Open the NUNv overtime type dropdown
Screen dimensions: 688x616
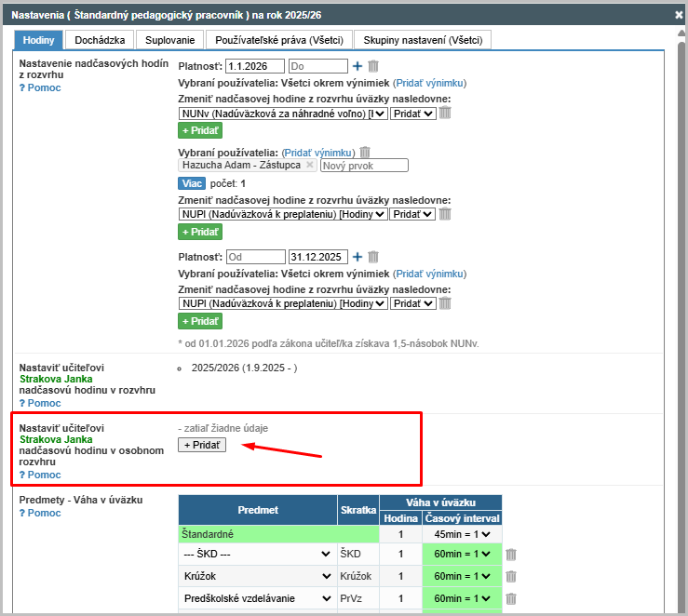point(283,114)
